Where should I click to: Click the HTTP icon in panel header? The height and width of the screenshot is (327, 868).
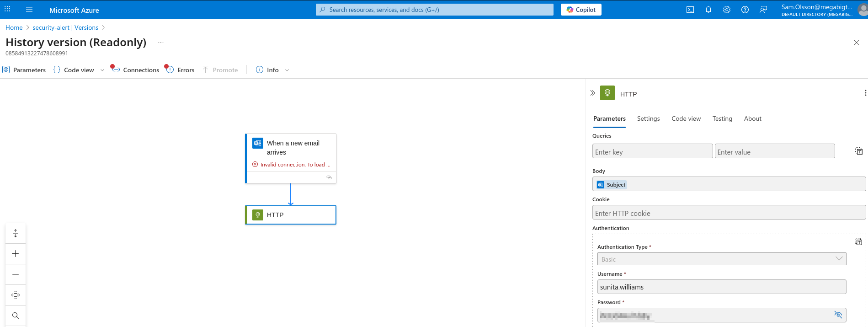click(x=607, y=93)
